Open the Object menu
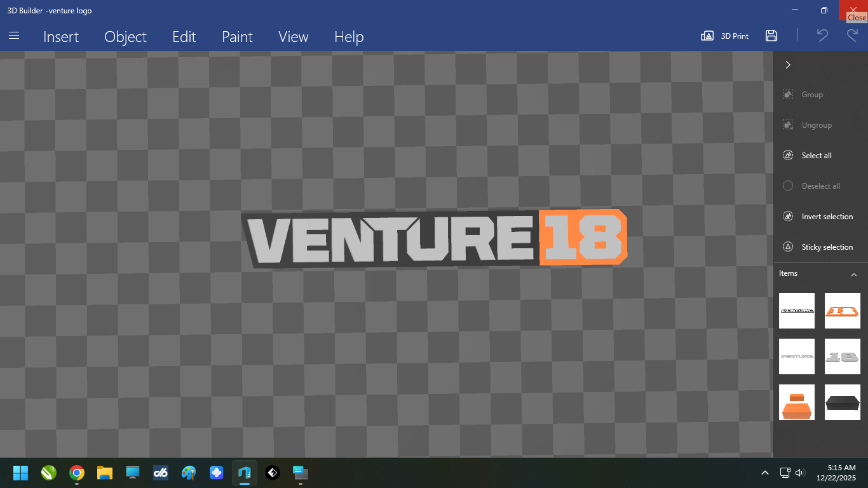Image resolution: width=868 pixels, height=488 pixels. click(125, 37)
